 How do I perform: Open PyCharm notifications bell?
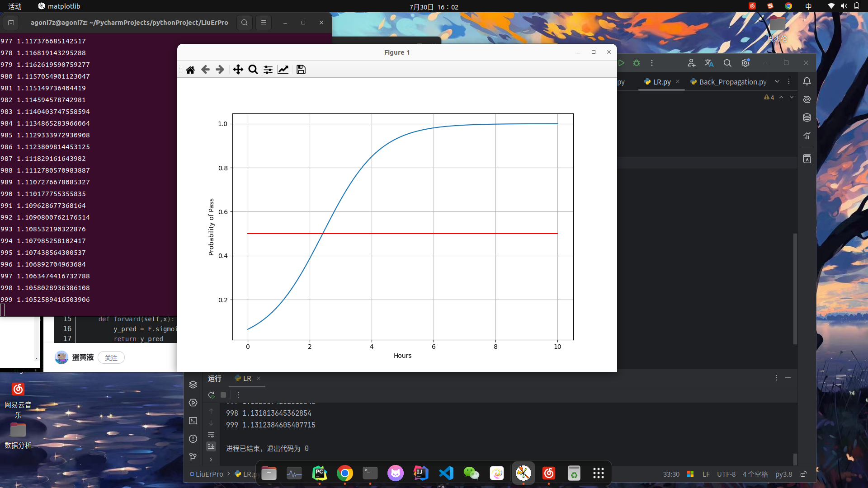807,81
